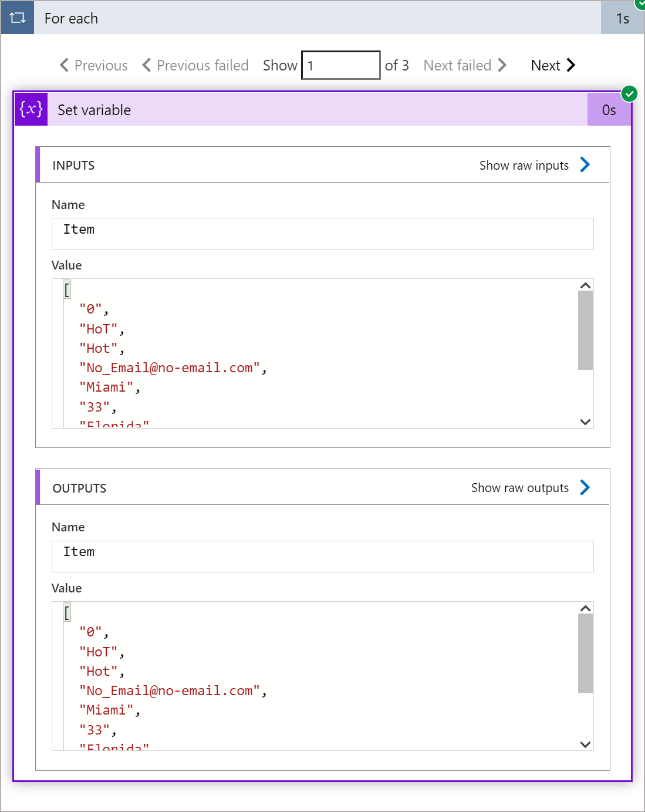Click scroll down arrow in inputs Value box
Image resolution: width=645 pixels, height=812 pixels.
(x=585, y=422)
